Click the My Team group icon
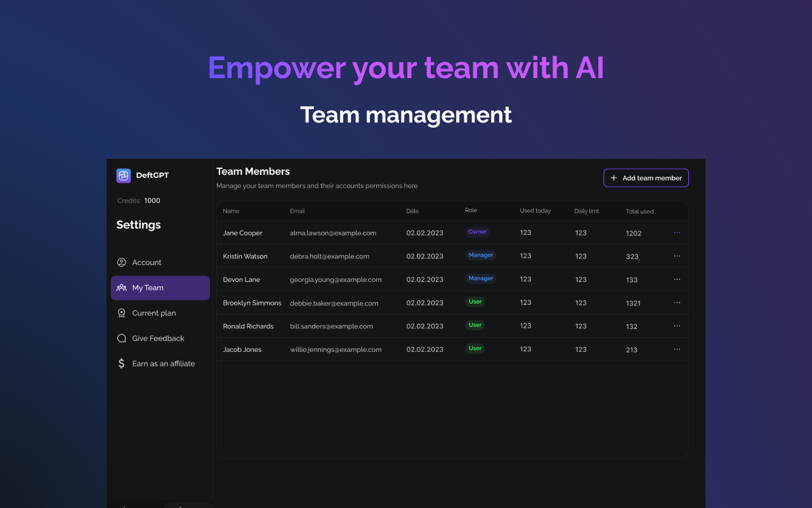 (121, 288)
